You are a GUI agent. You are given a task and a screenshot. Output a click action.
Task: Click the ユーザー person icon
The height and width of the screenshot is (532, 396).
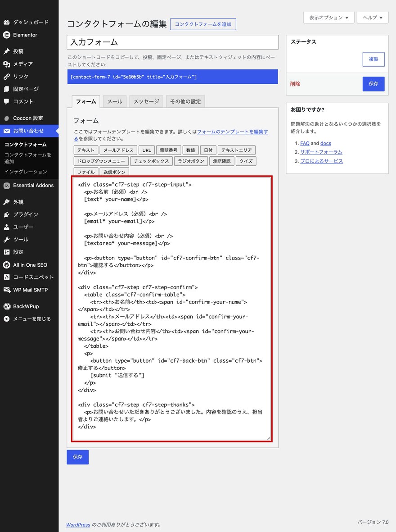pyautogui.click(x=6, y=227)
